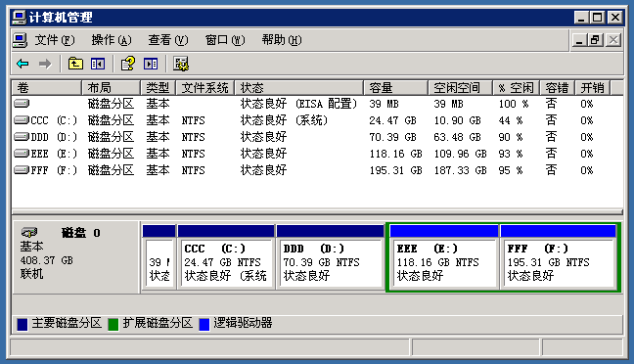
Task: Click the bright blue 逻辑驱动器 legend swatch
Action: pyautogui.click(x=204, y=324)
